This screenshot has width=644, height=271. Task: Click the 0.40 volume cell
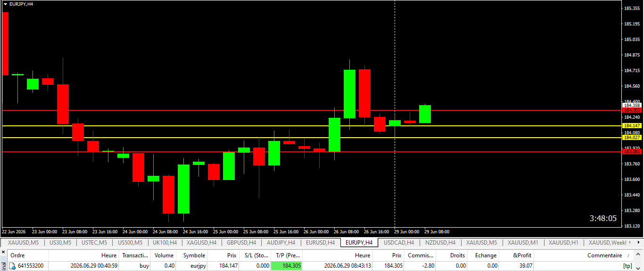click(x=169, y=266)
